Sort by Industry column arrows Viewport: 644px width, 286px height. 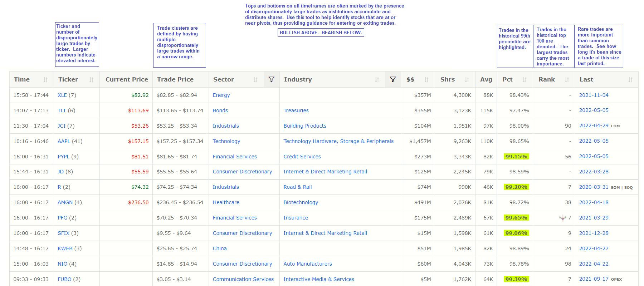tap(377, 80)
